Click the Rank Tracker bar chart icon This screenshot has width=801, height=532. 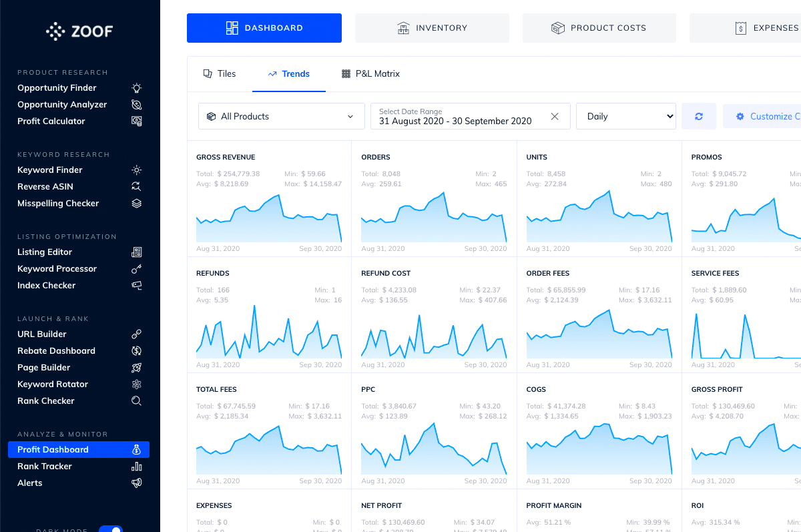pyautogui.click(x=136, y=467)
